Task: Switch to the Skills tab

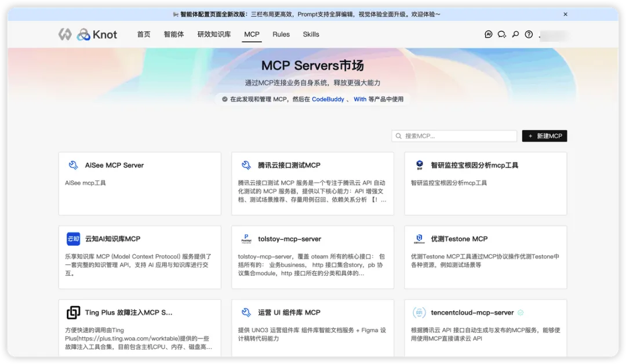Action: click(x=311, y=34)
